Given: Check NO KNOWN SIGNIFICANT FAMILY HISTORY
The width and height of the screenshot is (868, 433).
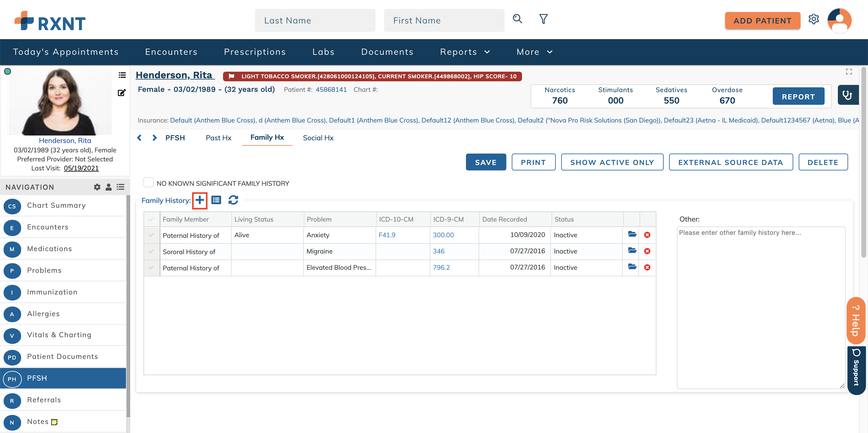Looking at the screenshot, I should pos(148,182).
